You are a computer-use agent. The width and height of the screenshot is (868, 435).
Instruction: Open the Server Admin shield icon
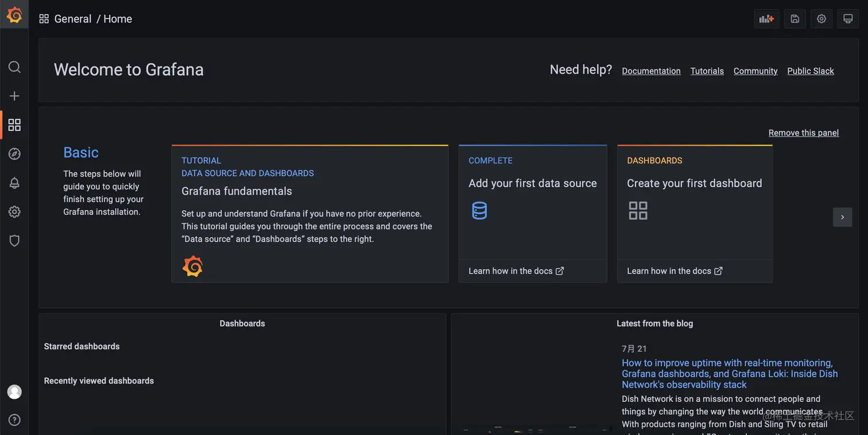pos(14,240)
